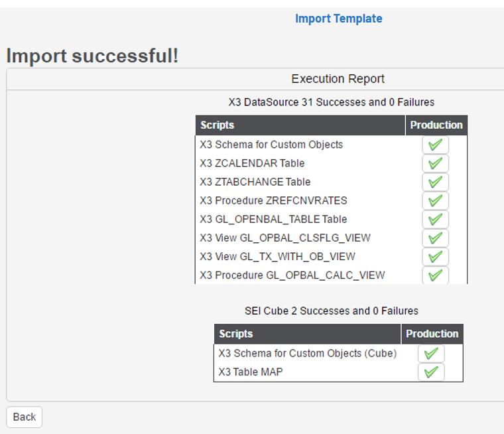Viewport: 504px width, 434px height.
Task: Click the Scripts header in X3 DataSource table
Action: 218,125
